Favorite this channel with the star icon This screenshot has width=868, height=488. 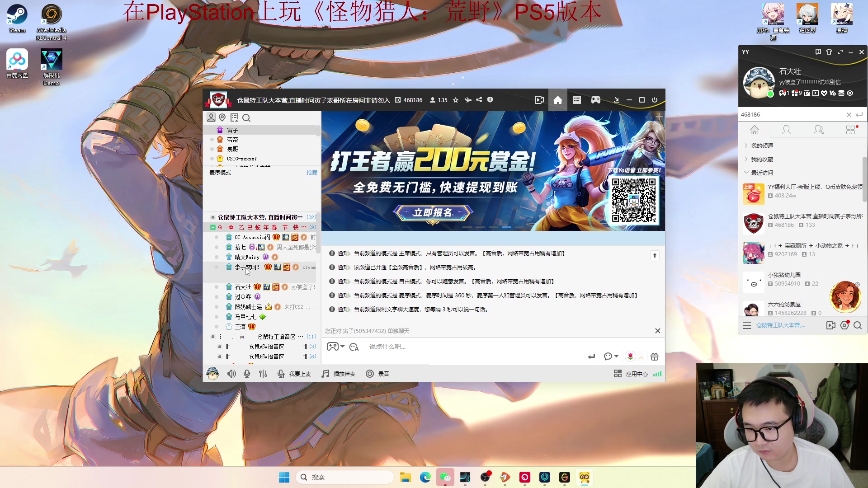456,100
